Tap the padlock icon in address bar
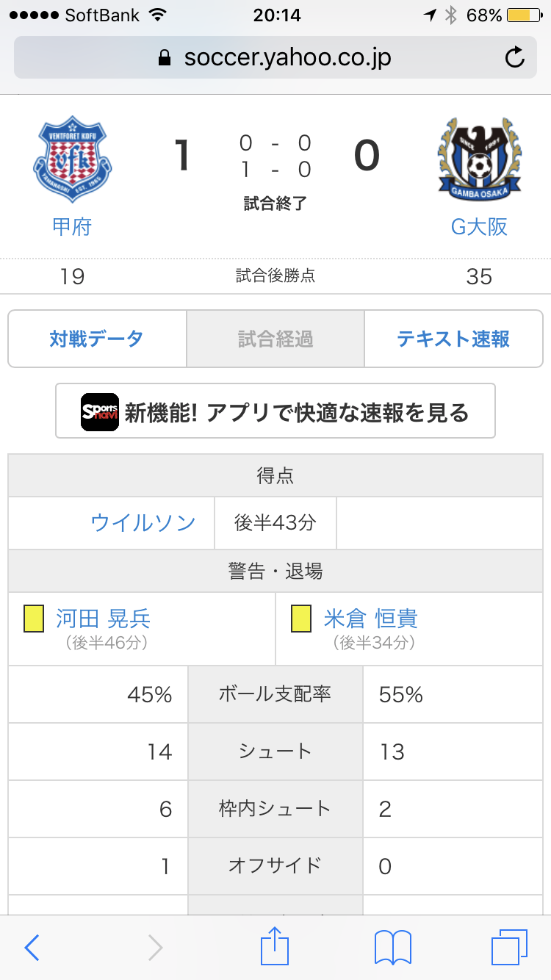Viewport: 551px width, 980px height. (165, 58)
